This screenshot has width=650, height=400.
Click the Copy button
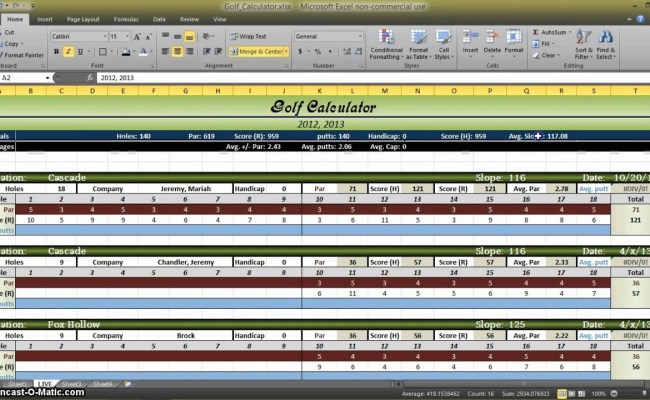click(x=9, y=44)
